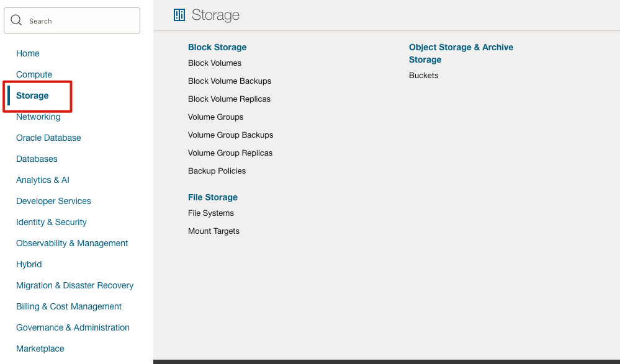
Task: Open Backup Policies link
Action: (x=217, y=171)
